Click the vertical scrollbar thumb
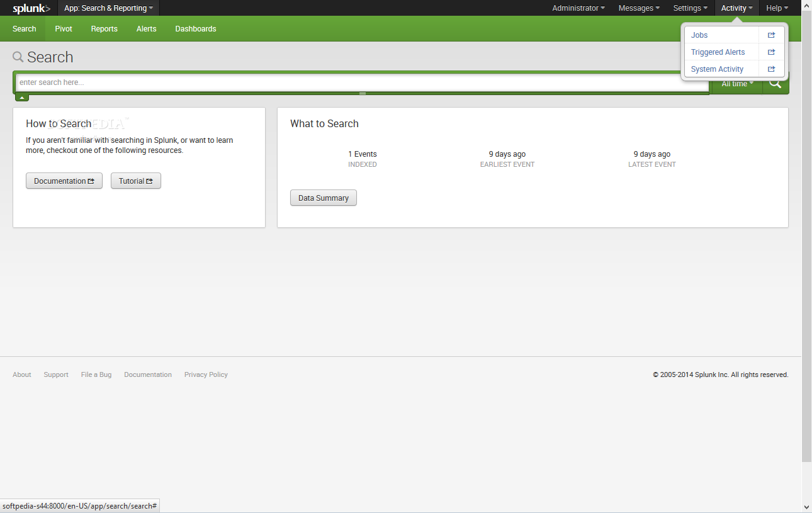The image size is (812, 513). [807, 236]
